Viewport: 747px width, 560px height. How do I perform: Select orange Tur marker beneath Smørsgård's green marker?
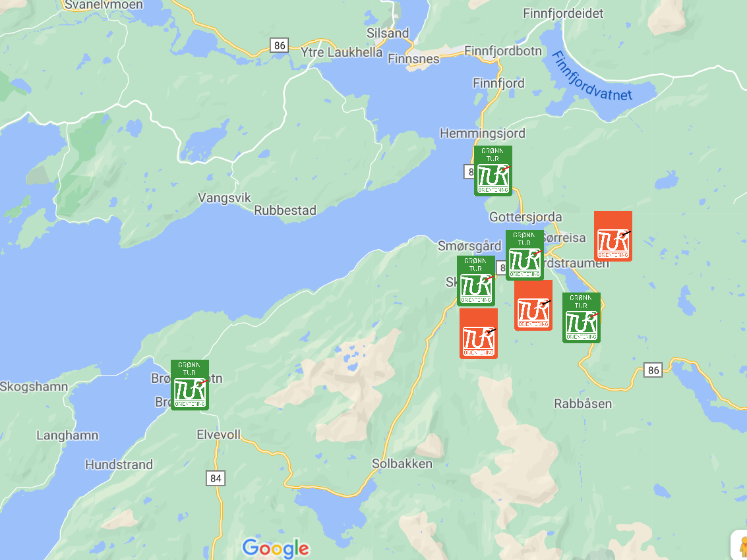click(x=479, y=333)
